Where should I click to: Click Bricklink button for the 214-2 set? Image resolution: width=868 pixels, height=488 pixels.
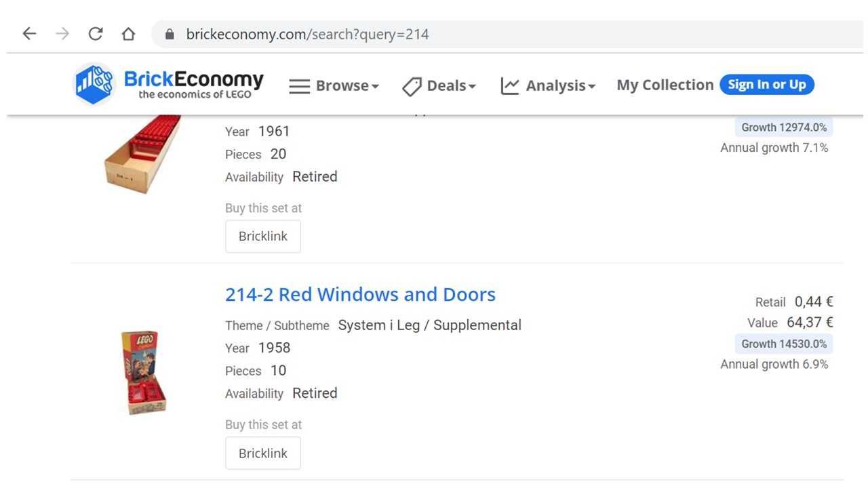click(x=263, y=453)
